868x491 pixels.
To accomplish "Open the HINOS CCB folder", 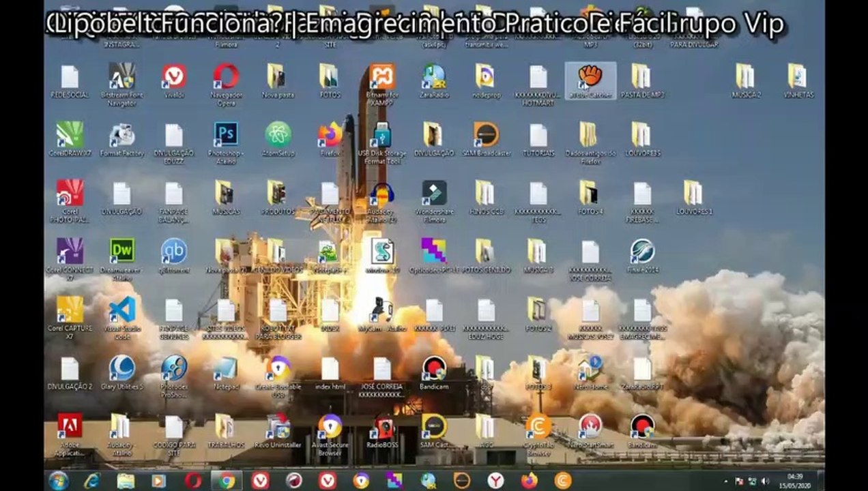I will 486,198.
